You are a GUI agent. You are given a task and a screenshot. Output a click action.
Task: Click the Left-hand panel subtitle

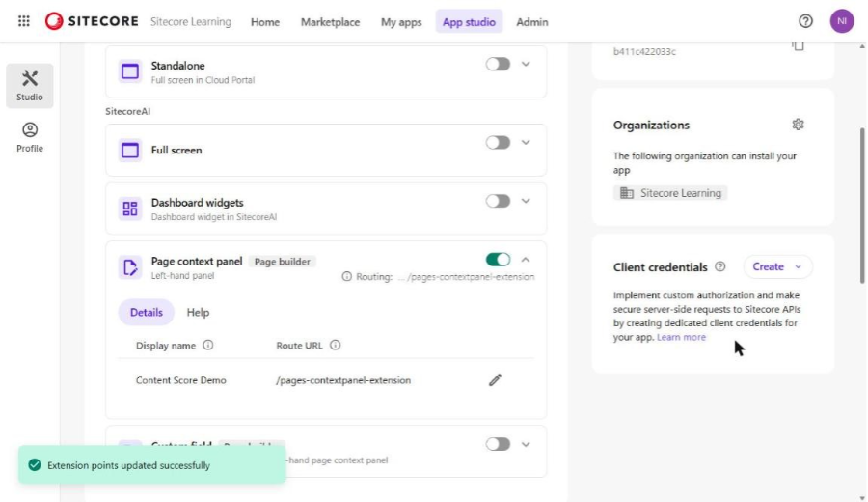click(182, 275)
